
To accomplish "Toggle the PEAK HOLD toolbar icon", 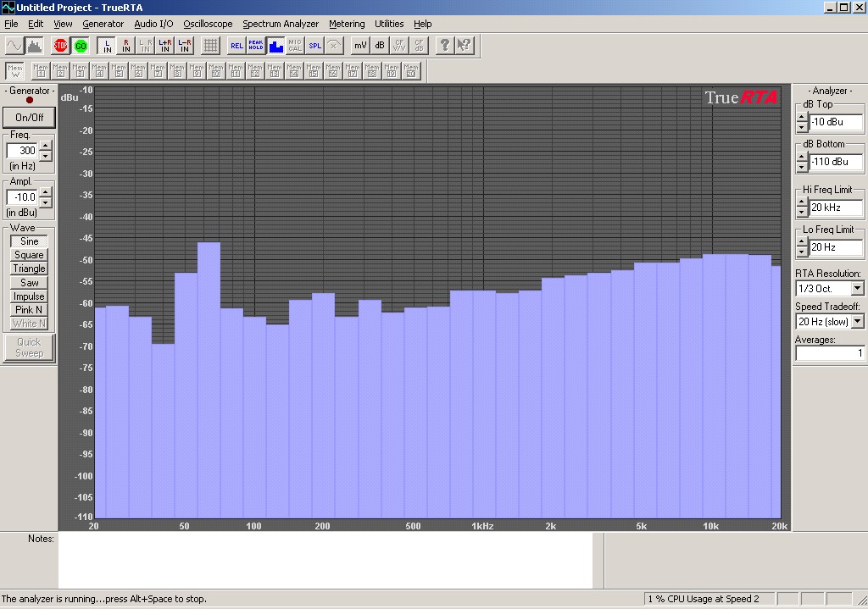I will point(256,46).
